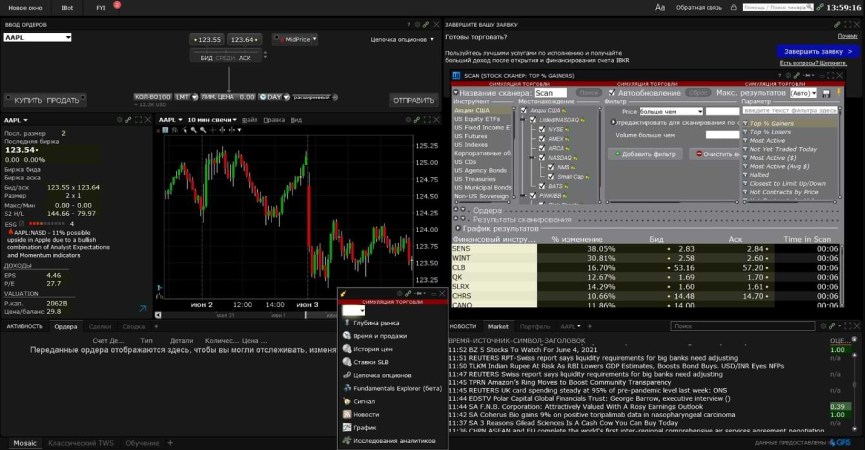Click the FYI notification badge
This screenshot has height=450, width=865.
(117, 5)
